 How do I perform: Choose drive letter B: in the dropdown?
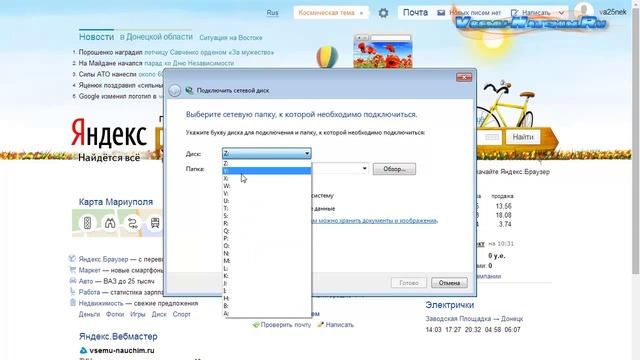pos(267,306)
